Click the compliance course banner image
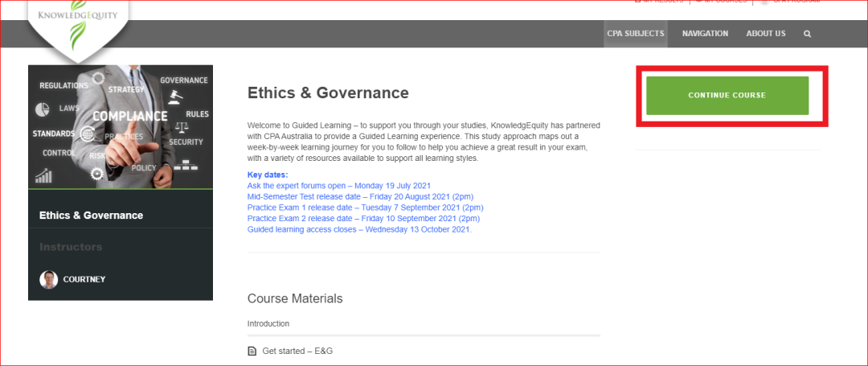Viewport: 868px width, 366px height. 121,126
